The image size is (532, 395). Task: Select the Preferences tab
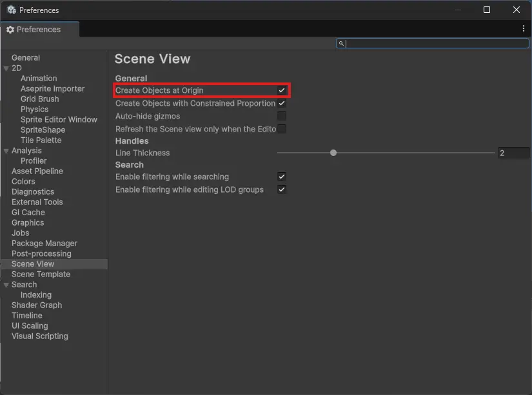click(40, 30)
